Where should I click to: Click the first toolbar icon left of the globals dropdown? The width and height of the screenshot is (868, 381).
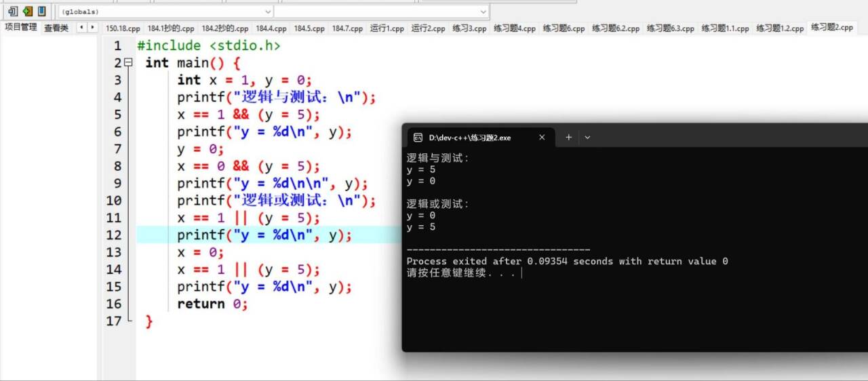coord(13,12)
